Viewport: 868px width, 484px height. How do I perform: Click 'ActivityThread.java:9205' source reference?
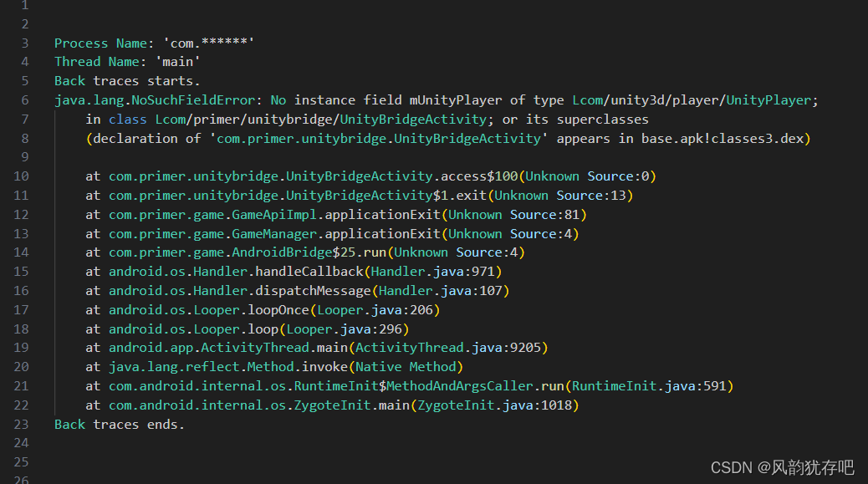tap(448, 348)
